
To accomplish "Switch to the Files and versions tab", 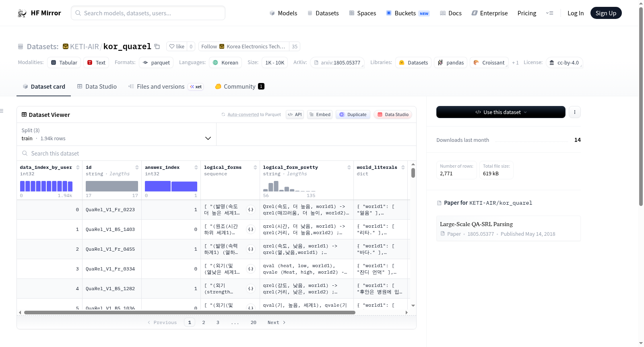I will pyautogui.click(x=166, y=87).
